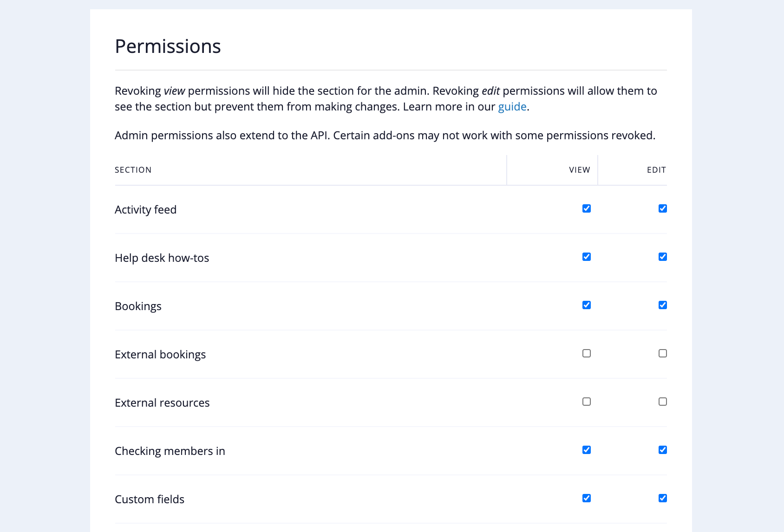
Task: Click the Permissions page heading
Action: [168, 46]
